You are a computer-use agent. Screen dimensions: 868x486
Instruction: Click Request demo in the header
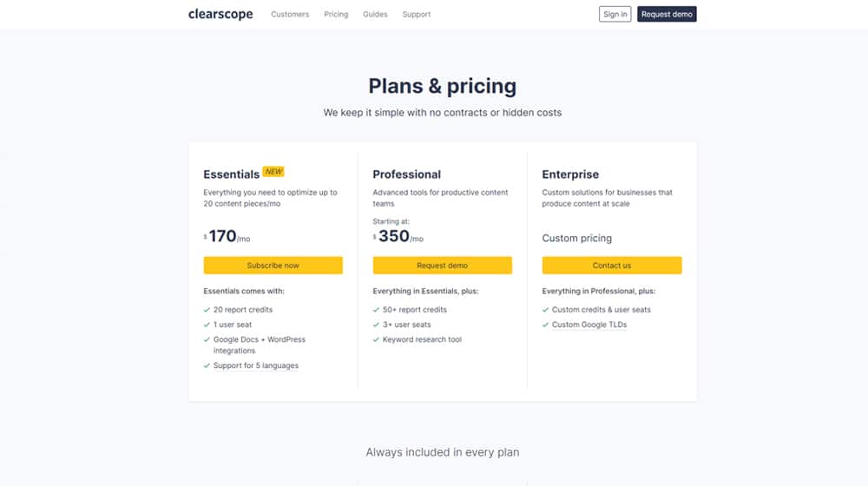[x=667, y=15]
